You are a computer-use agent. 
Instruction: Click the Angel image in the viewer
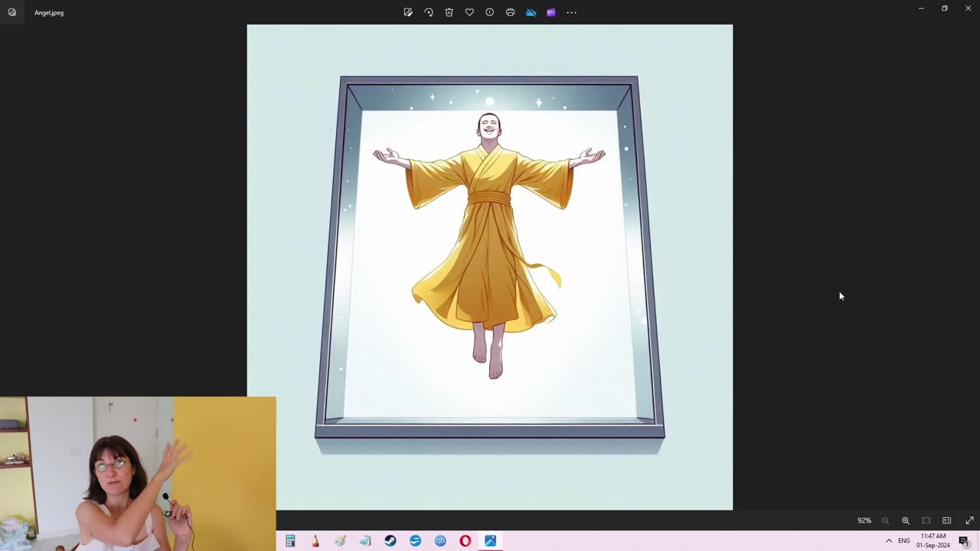point(490,267)
